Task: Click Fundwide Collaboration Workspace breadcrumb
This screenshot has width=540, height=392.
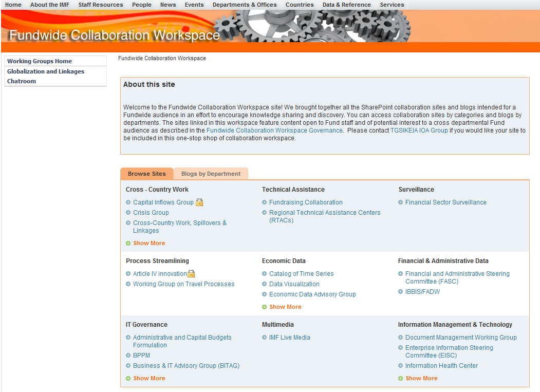Action: (162, 58)
